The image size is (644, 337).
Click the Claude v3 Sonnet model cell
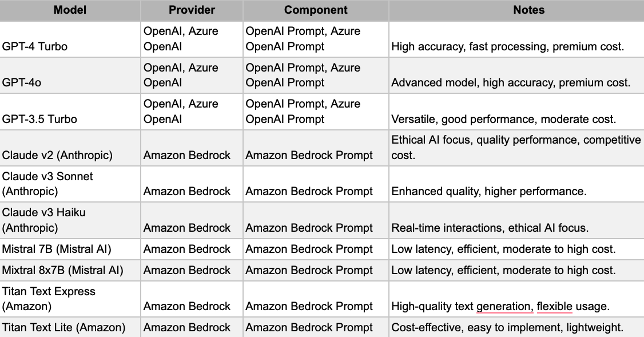click(x=47, y=184)
